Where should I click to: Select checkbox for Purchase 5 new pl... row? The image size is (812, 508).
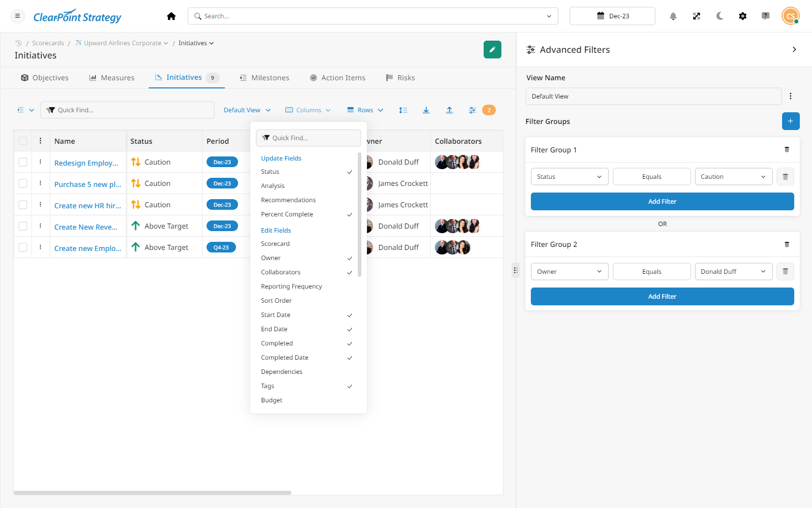tap(23, 183)
